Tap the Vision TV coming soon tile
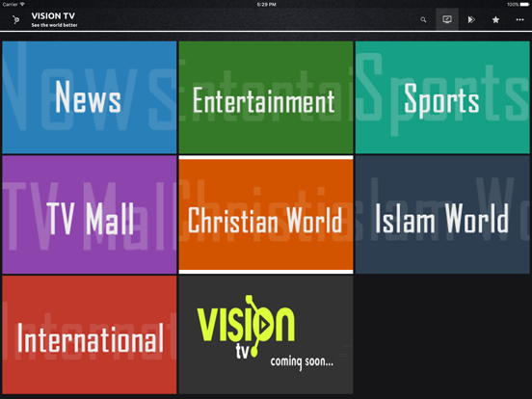Screen dimensions: 532x399 [266, 334]
